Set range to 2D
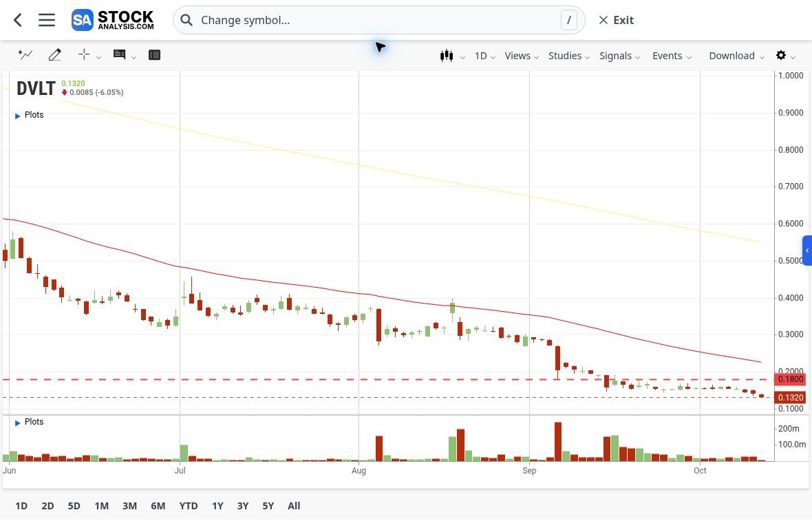 (47, 506)
